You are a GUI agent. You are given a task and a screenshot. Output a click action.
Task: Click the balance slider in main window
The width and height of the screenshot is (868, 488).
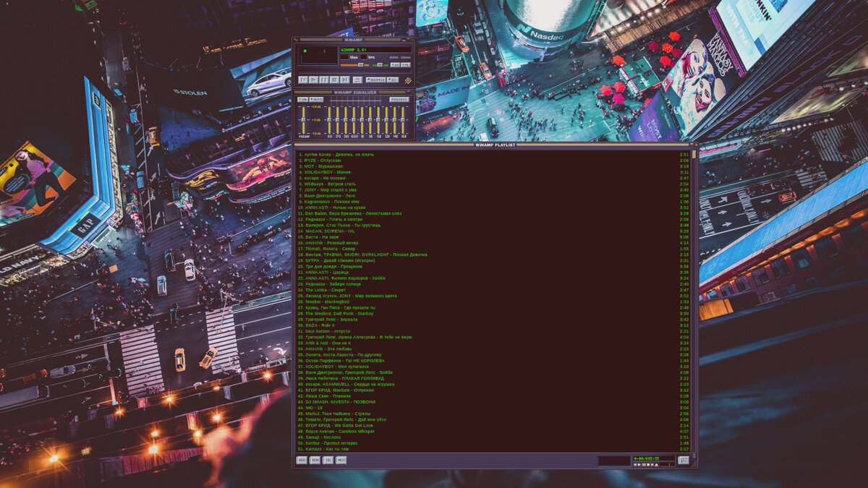click(x=380, y=65)
